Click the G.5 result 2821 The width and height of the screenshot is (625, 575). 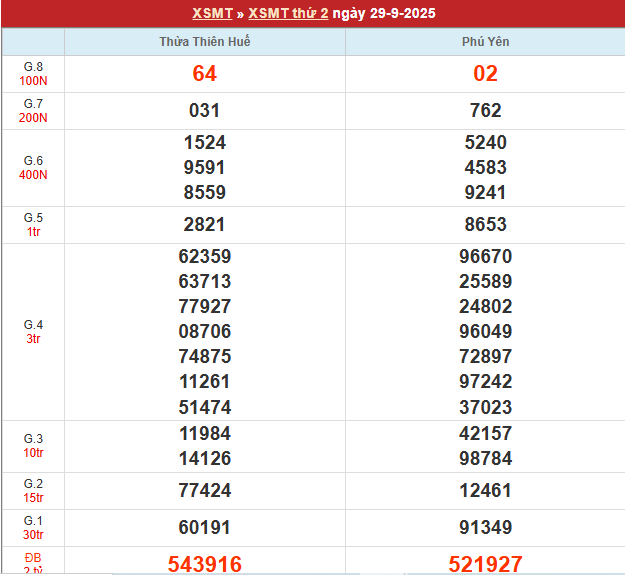pyautogui.click(x=205, y=225)
